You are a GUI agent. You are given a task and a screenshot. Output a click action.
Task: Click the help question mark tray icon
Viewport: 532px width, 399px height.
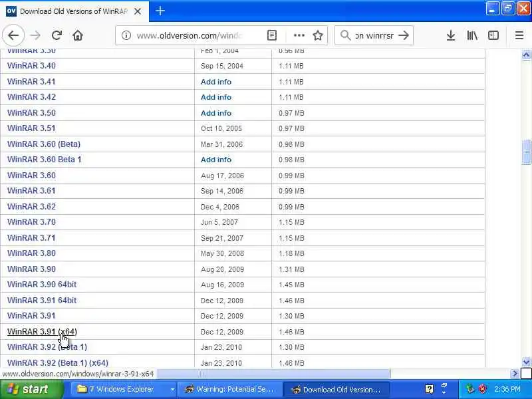click(x=429, y=389)
